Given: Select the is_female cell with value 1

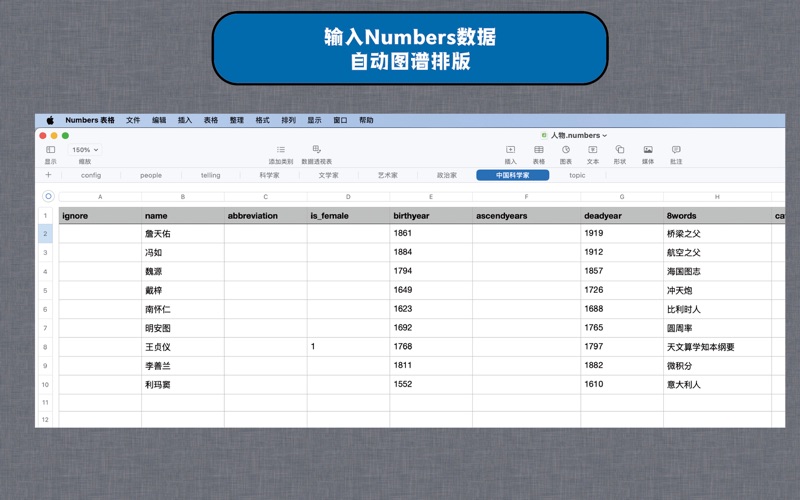Looking at the screenshot, I should 348,347.
